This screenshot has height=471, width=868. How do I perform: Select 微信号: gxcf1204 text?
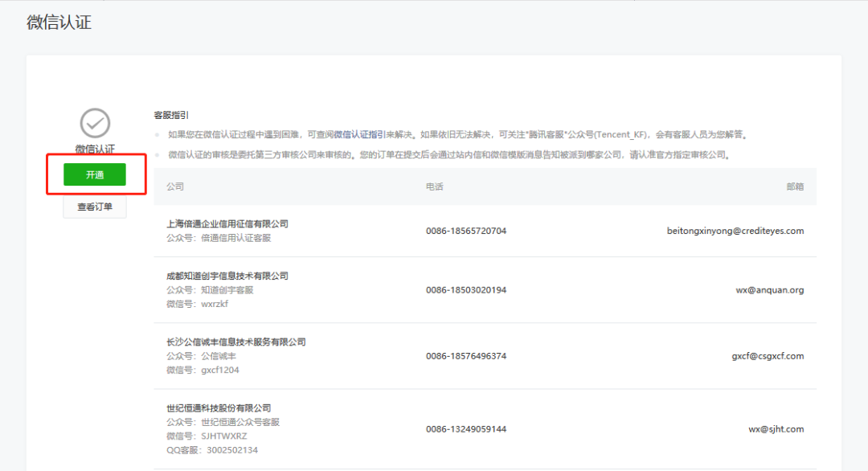point(203,370)
